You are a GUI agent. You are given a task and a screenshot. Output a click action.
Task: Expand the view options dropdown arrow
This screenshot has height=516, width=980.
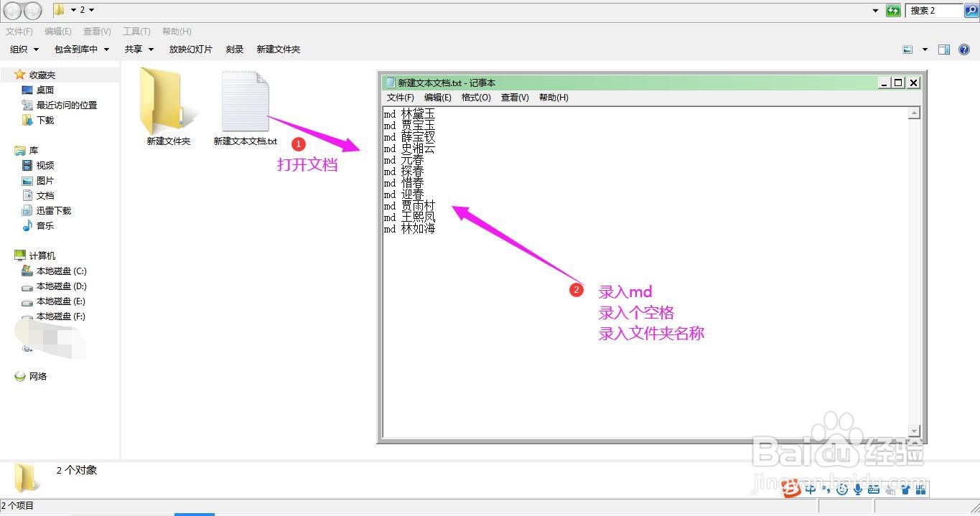click(x=925, y=50)
